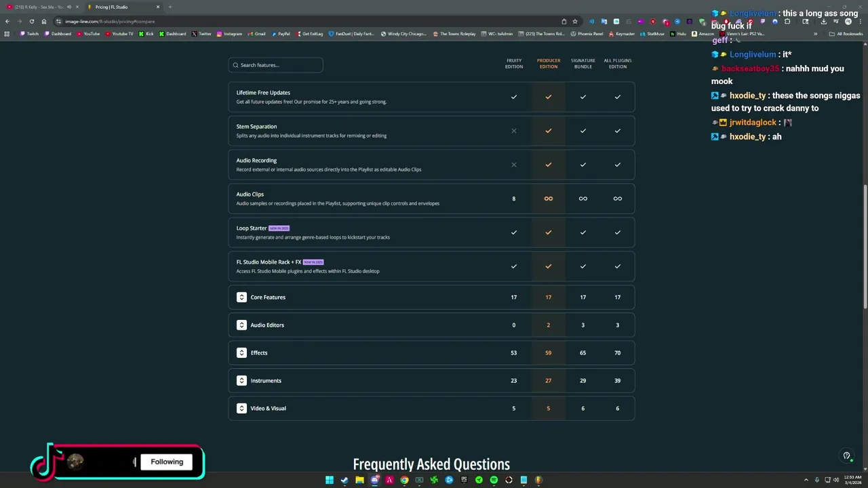Screen dimensions: 868x488
Task: Click the Stem Separation feature title
Action: tap(256, 127)
